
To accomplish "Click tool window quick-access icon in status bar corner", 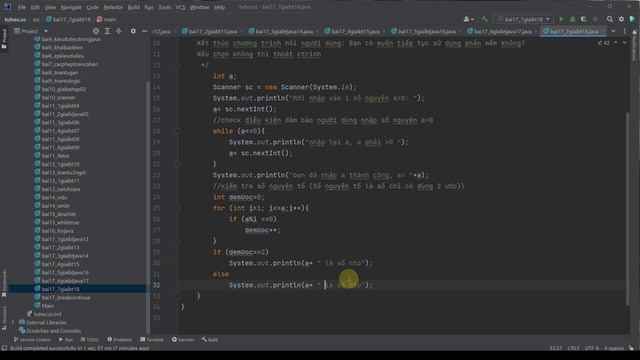I will point(4,348).
